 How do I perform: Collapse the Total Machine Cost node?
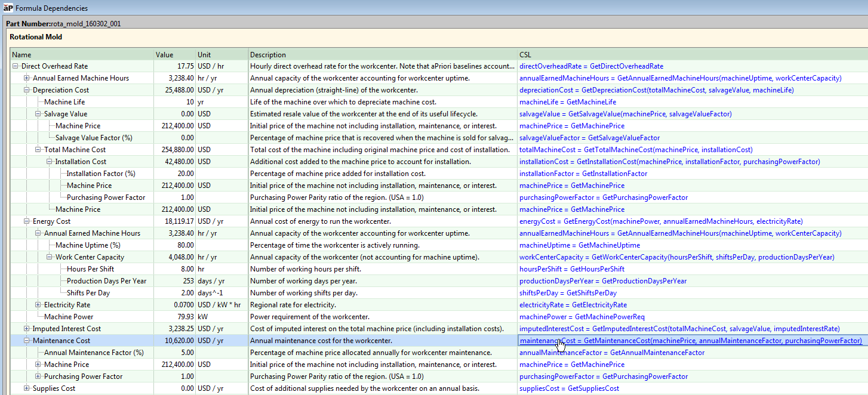click(38, 150)
